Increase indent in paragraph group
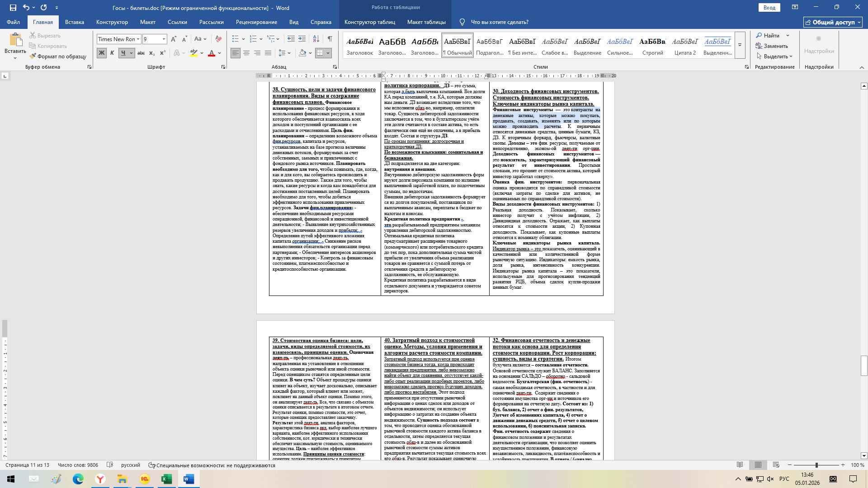Screen dimensions: 868x488 tap(302, 39)
